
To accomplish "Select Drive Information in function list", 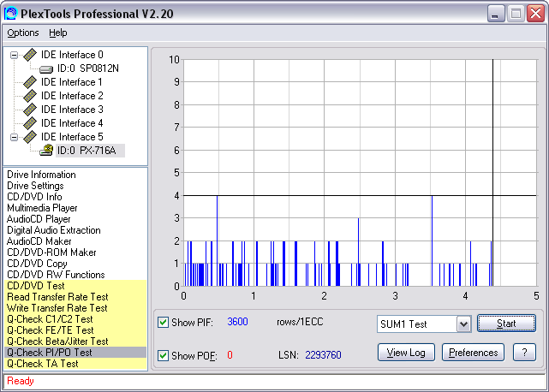I will (x=41, y=175).
